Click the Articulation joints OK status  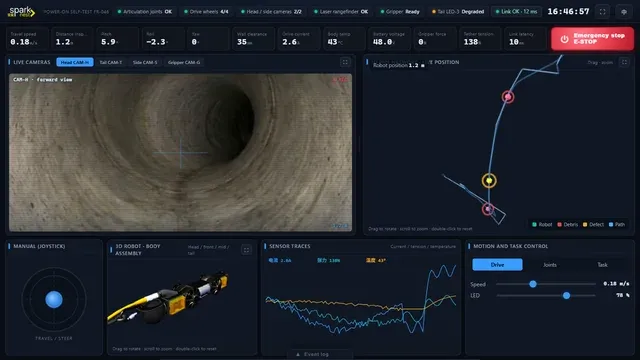[144, 12]
